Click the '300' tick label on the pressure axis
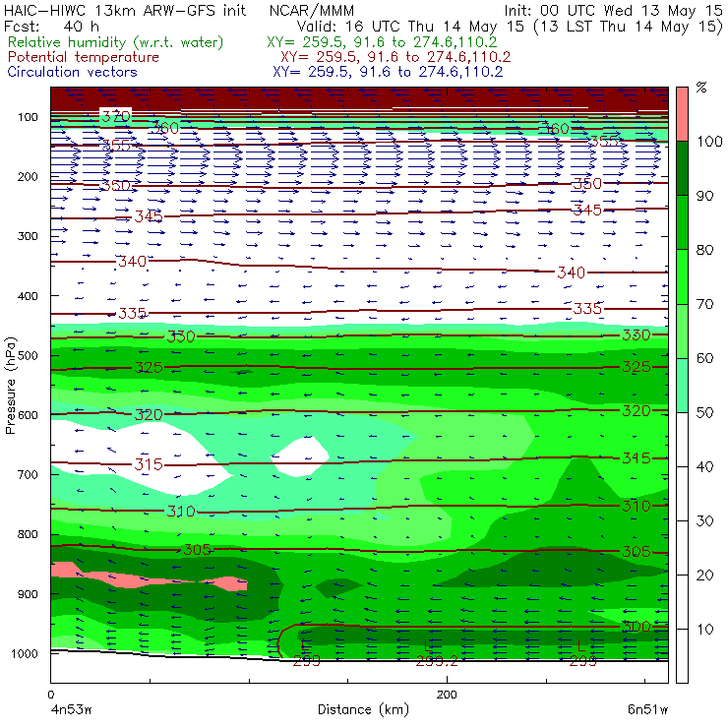728x728 pixels. pos(28,236)
